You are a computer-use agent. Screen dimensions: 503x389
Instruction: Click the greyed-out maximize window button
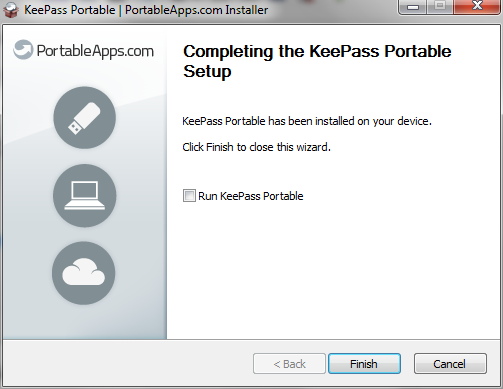440,7
